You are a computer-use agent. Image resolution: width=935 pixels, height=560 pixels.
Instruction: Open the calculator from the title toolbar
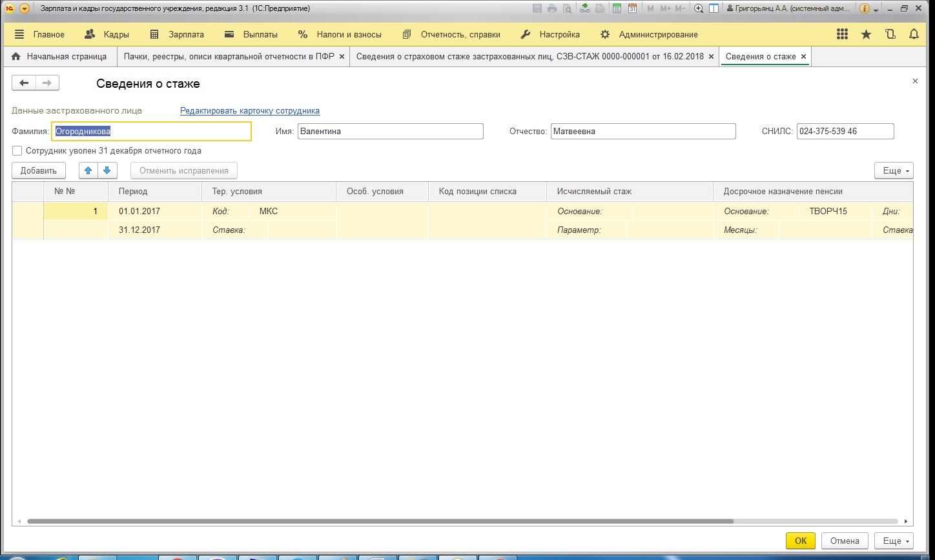tap(617, 8)
